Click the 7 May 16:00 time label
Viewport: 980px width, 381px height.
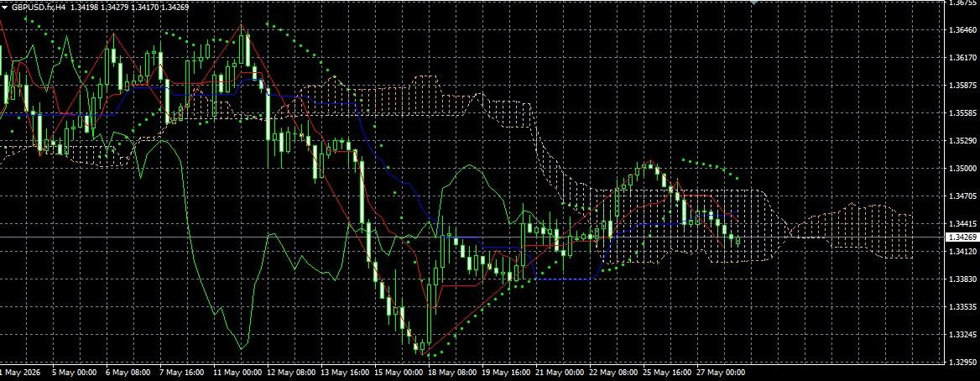pos(181,373)
